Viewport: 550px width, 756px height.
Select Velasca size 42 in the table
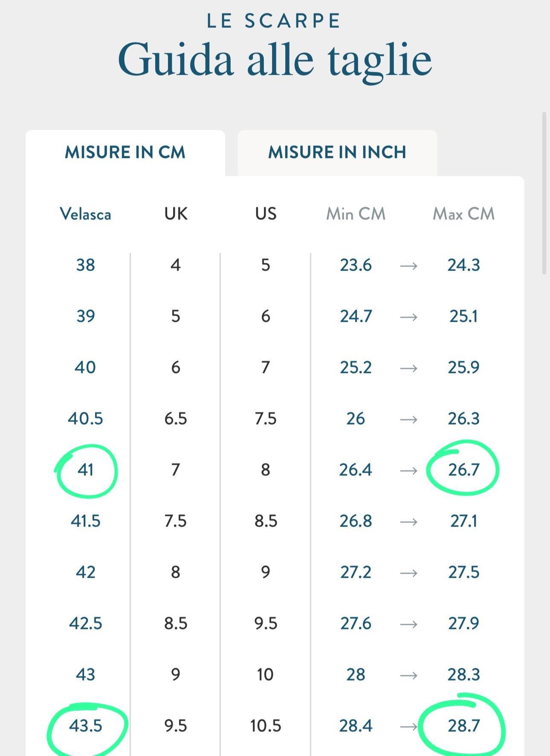[x=86, y=572]
